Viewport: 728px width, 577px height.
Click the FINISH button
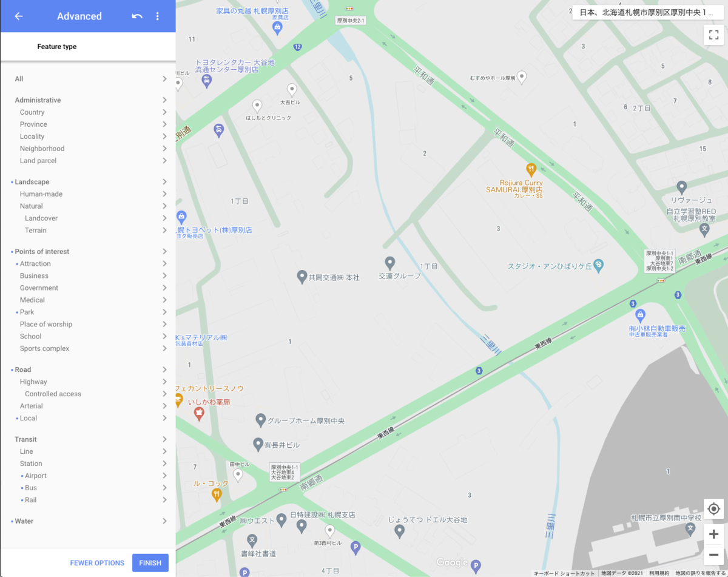150,562
